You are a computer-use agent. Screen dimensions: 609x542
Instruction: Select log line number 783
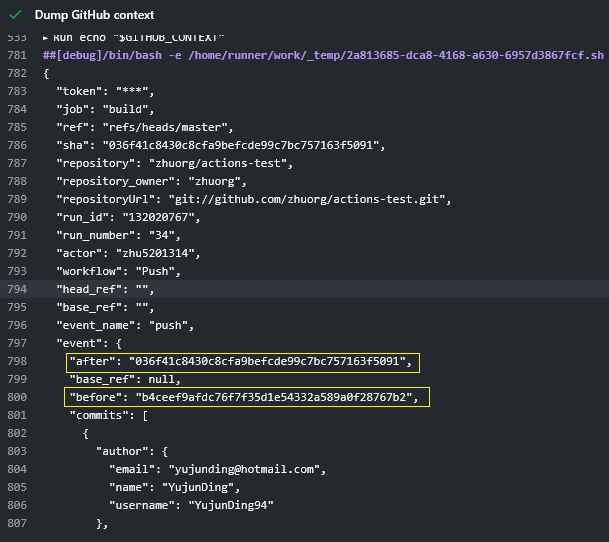(17, 91)
